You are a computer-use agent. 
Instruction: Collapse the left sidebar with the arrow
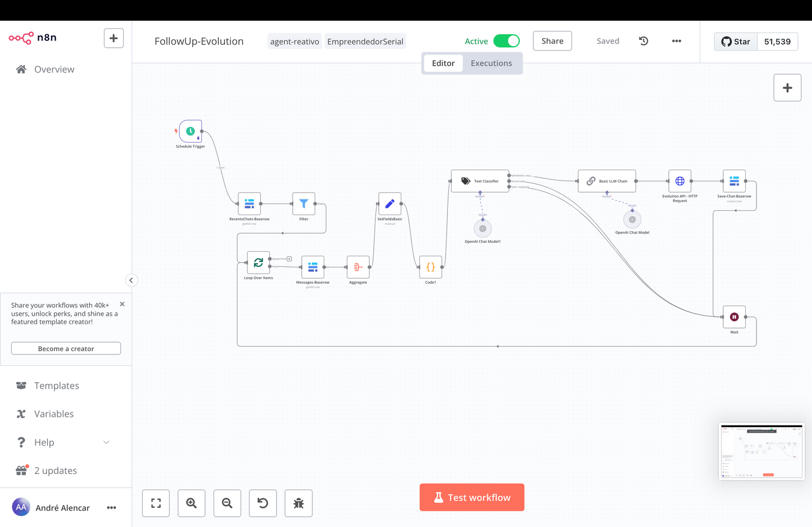131,280
